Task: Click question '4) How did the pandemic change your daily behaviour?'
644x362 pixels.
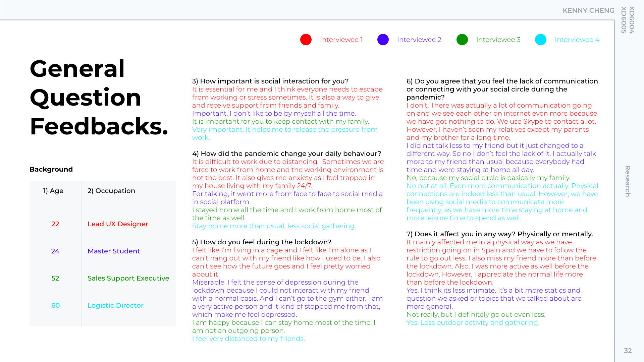Action: click(286, 154)
